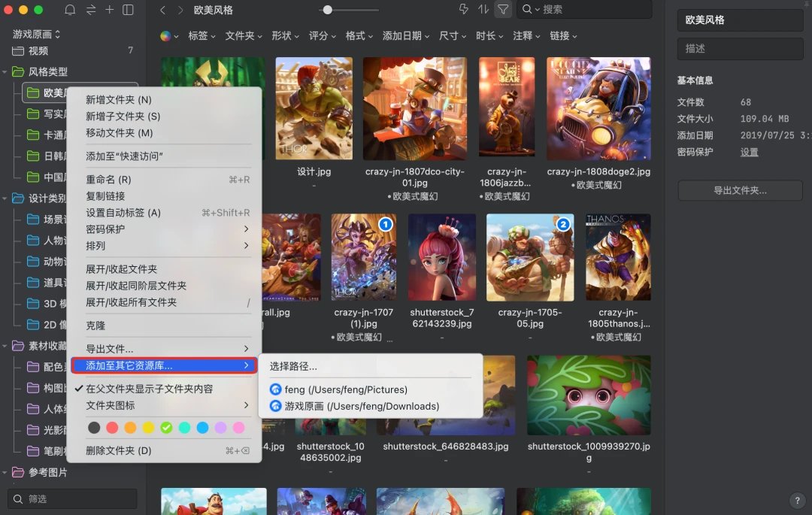Screen dimensions: 812x515
Task: Click the help question mark button
Action: coord(798,500)
